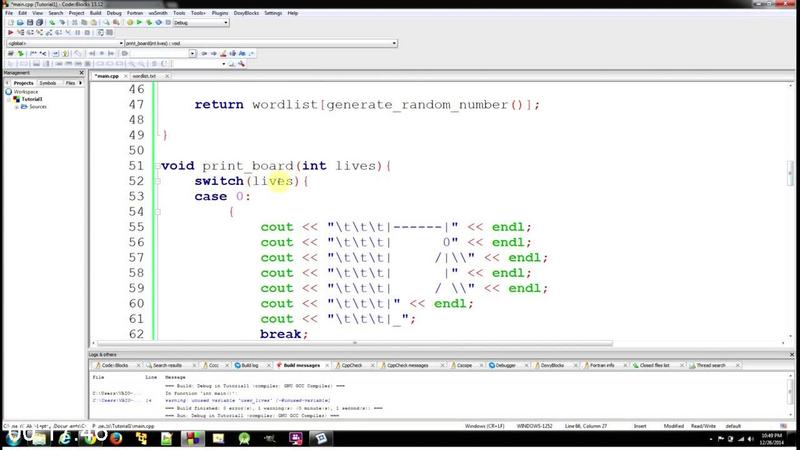Collapse the switch block fold at line 52

point(157,181)
